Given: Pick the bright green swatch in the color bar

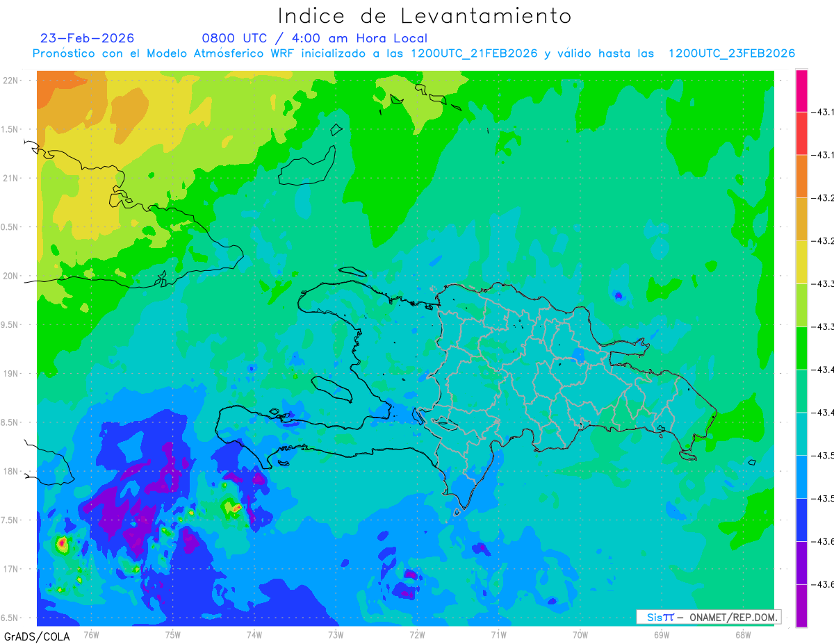Looking at the screenshot, I should (801, 348).
